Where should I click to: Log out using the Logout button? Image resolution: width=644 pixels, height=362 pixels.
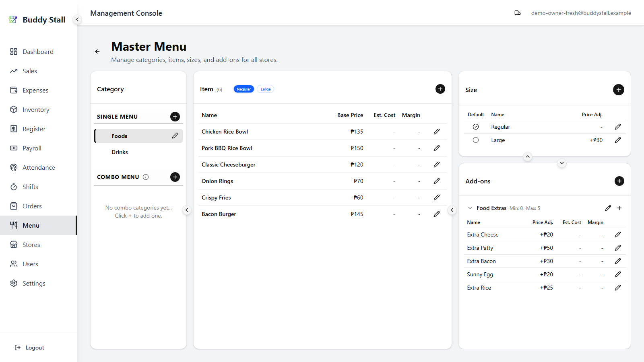(29, 348)
